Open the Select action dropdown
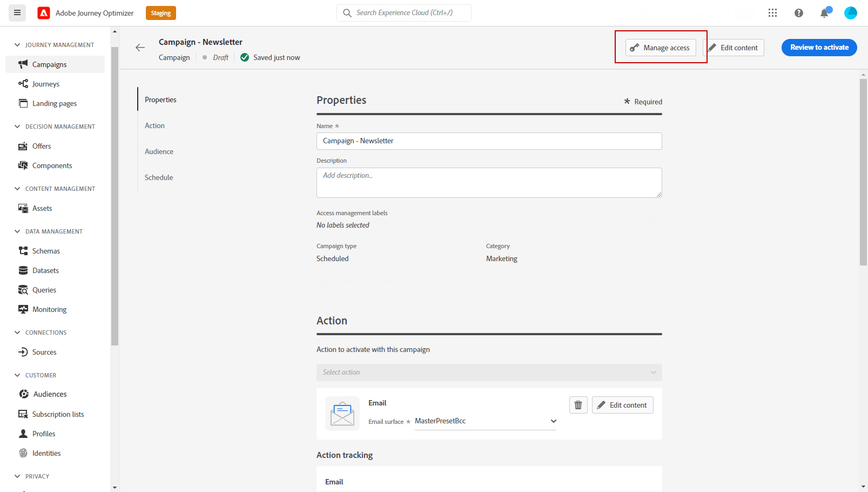 tap(489, 373)
